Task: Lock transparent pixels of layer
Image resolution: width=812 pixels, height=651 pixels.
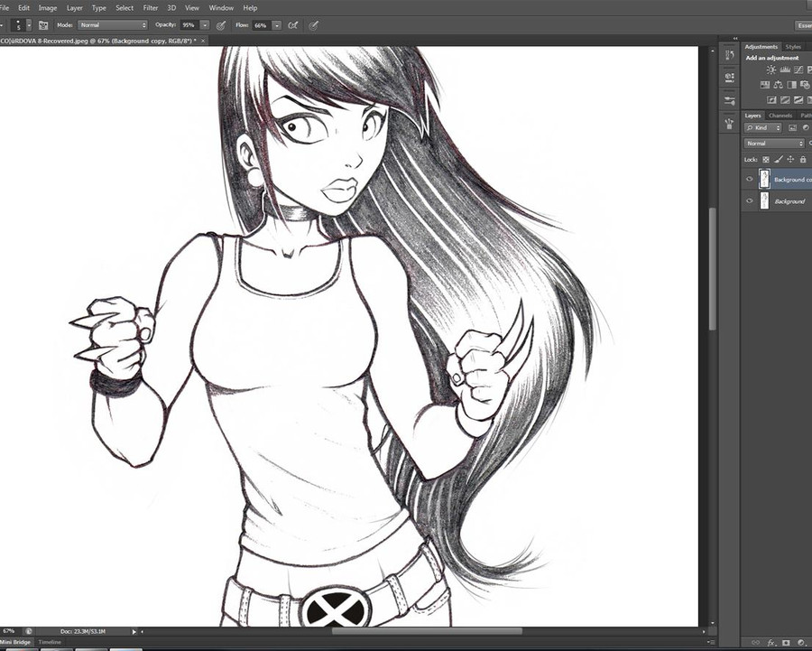Action: tap(766, 160)
